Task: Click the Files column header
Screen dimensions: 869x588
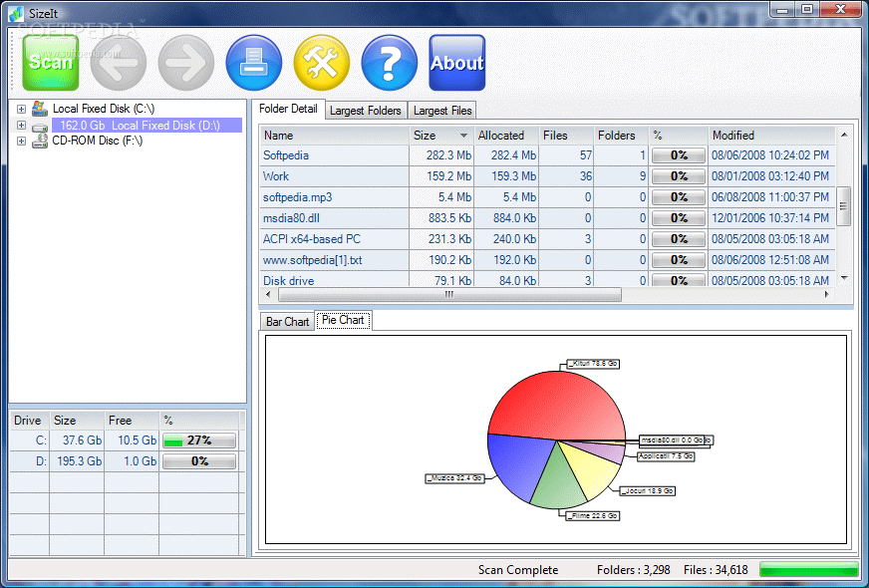Action: pos(566,136)
